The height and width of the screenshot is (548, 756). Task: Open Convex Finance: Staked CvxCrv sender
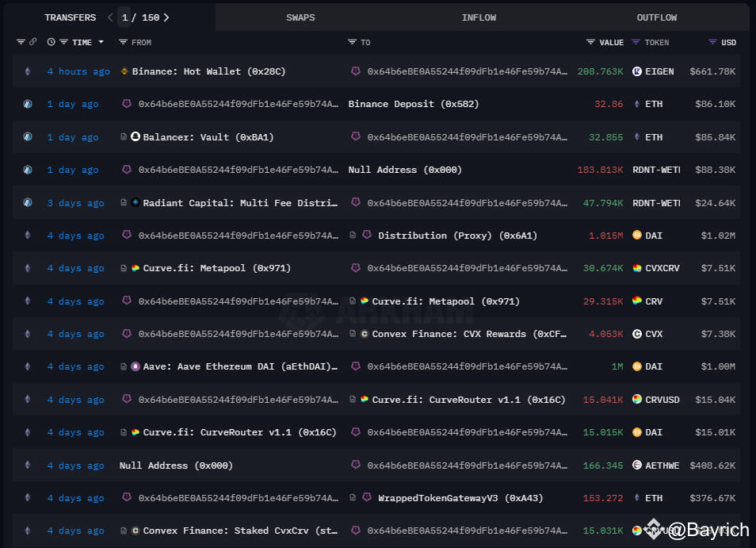[240, 531]
